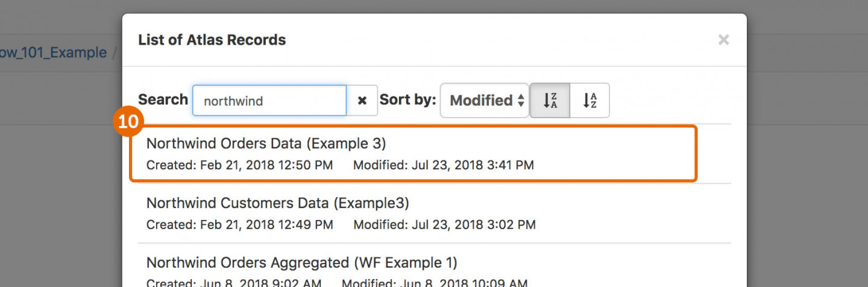Click the Sort by label
The width and height of the screenshot is (868, 287).
[407, 99]
